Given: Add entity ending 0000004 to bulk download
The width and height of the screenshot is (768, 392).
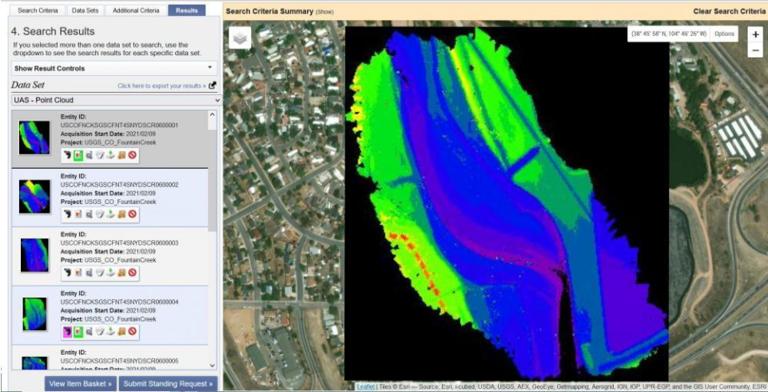Looking at the screenshot, I should click(x=121, y=332).
